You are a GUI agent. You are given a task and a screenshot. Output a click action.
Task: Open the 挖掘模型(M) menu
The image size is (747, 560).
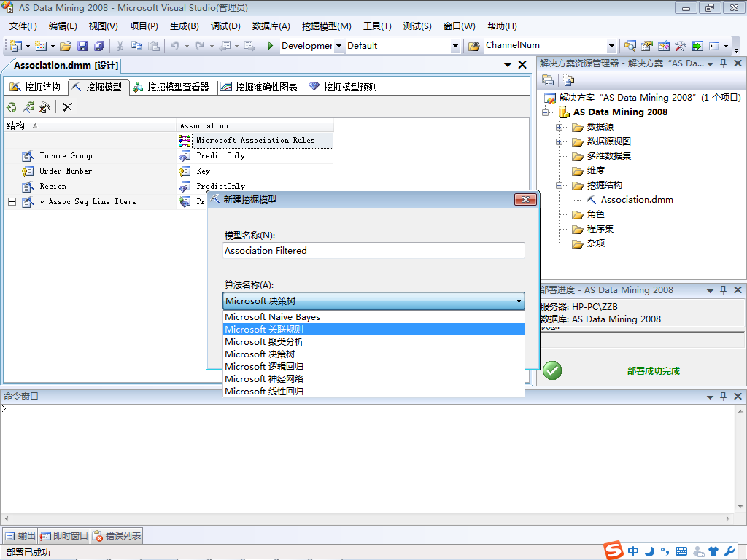[x=326, y=26]
